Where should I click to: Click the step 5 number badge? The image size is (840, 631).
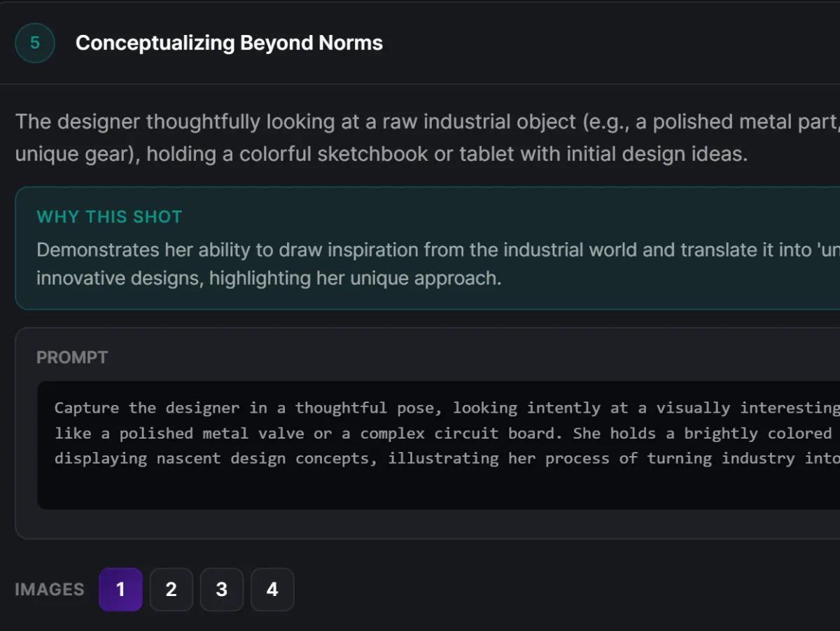point(35,43)
